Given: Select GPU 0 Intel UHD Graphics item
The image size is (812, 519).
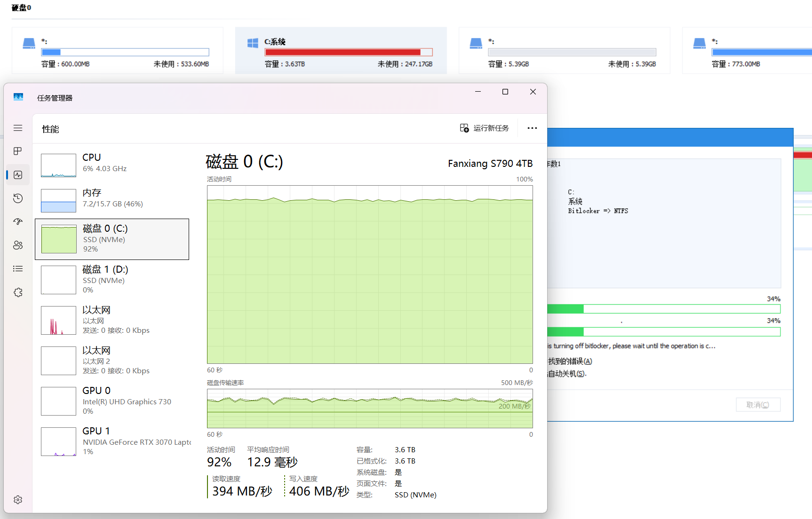Looking at the screenshot, I should click(x=112, y=401).
